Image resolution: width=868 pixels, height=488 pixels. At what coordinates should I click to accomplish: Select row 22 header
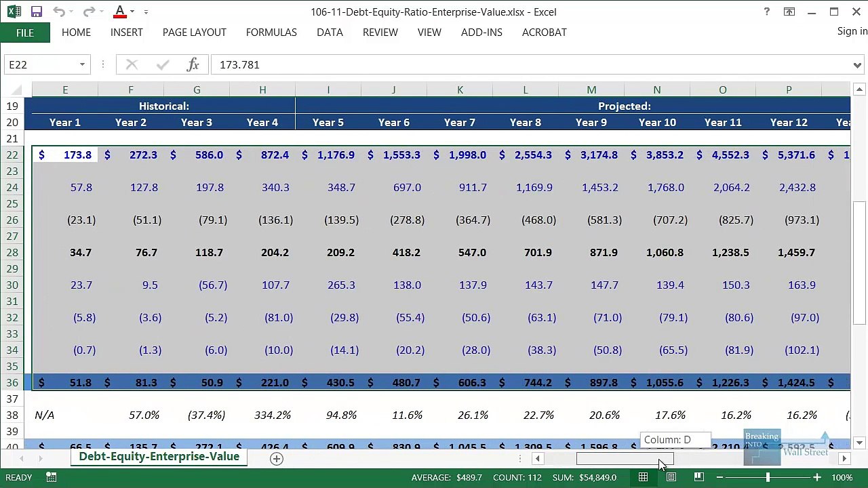click(x=12, y=155)
